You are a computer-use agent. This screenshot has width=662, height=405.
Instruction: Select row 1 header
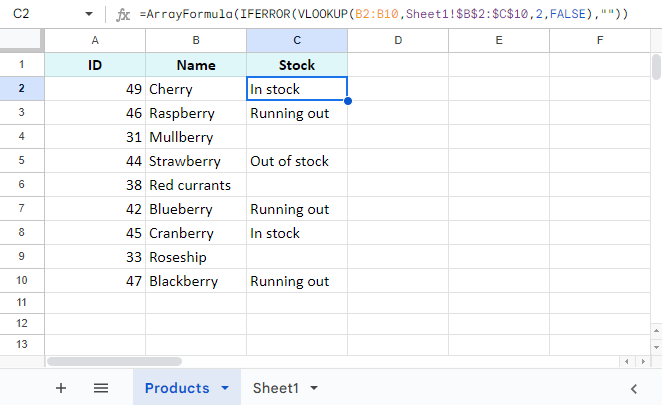[x=22, y=65]
